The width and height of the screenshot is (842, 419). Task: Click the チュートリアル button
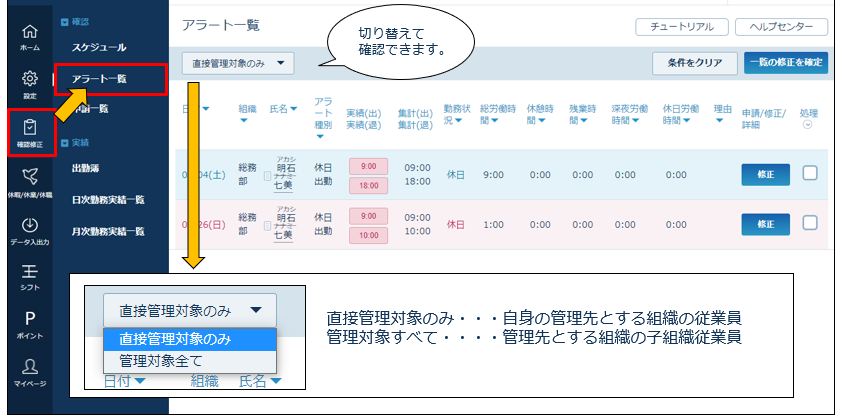coord(682,27)
